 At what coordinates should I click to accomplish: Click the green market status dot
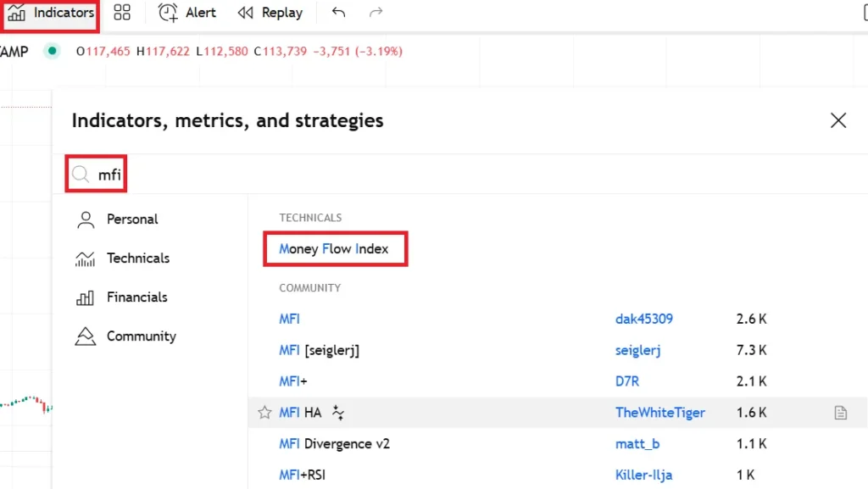click(x=53, y=52)
